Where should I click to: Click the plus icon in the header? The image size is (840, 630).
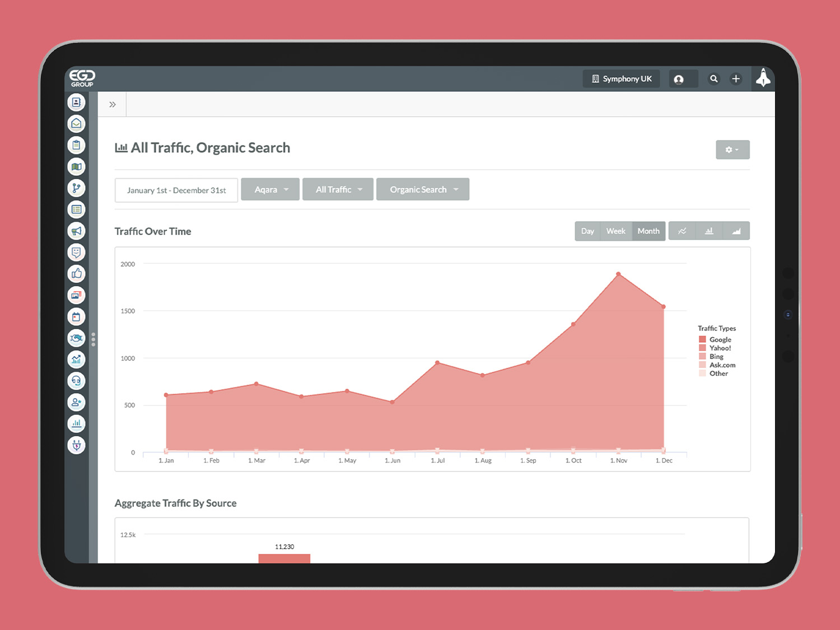(x=736, y=79)
